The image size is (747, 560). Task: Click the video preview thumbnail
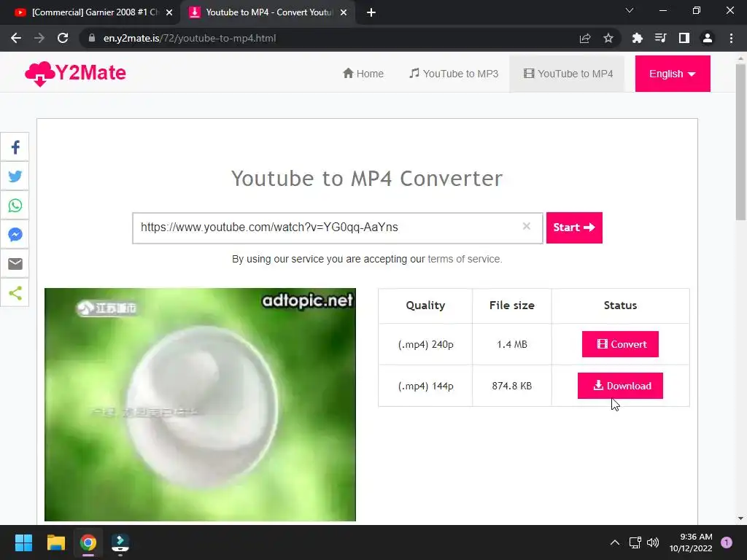coord(200,404)
